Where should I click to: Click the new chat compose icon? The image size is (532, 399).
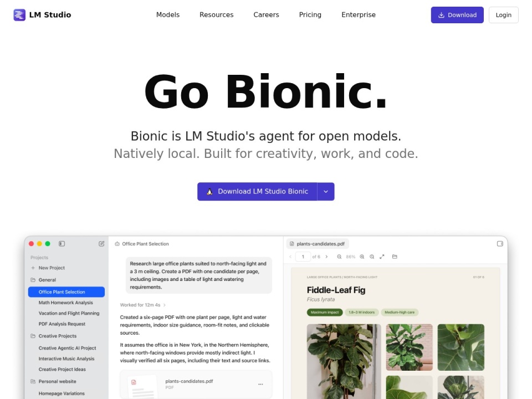(x=101, y=244)
